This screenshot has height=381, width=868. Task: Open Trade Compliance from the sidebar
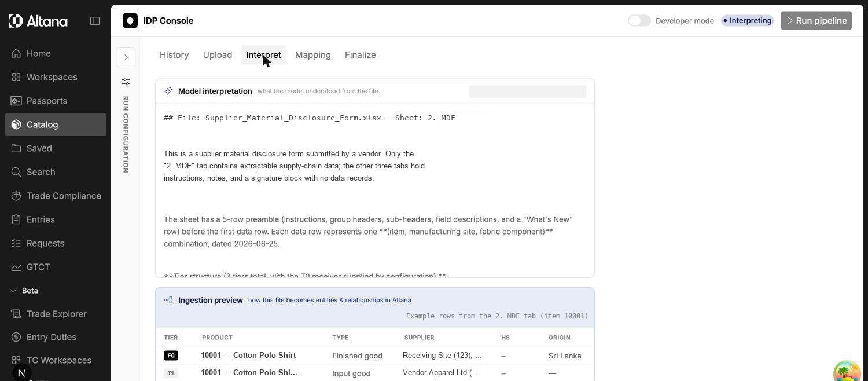click(x=56, y=196)
